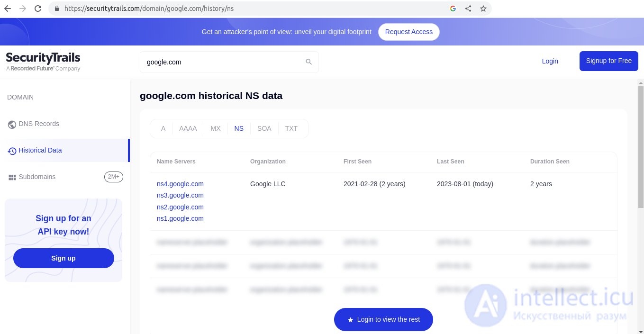Click the 2M+ subdomains badge

tap(114, 177)
